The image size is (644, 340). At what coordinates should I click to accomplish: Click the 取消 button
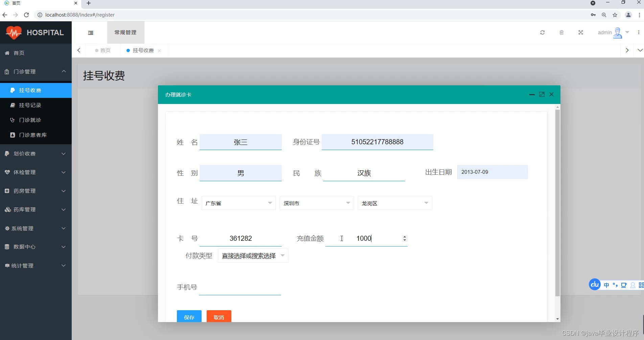coord(219,317)
